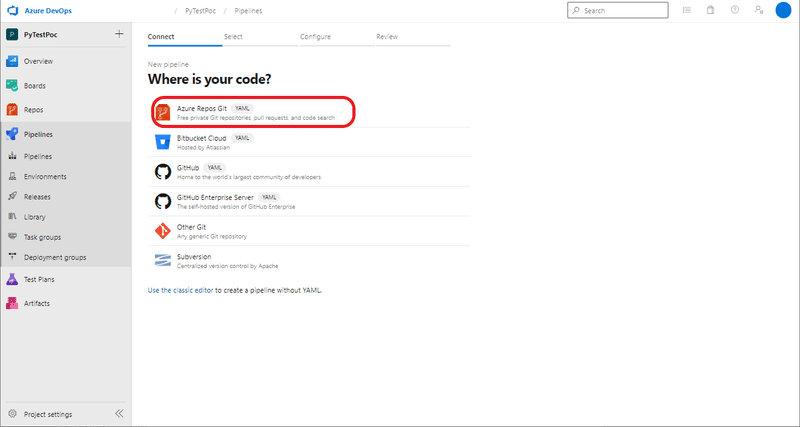The height and width of the screenshot is (427, 800).
Task: Choose Other Git repository option
Action: tap(309, 231)
